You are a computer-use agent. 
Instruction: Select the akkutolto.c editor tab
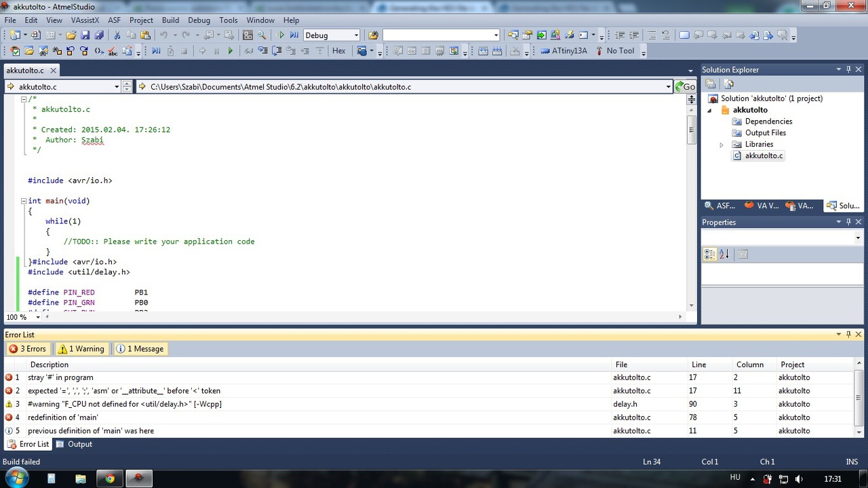[x=25, y=71]
